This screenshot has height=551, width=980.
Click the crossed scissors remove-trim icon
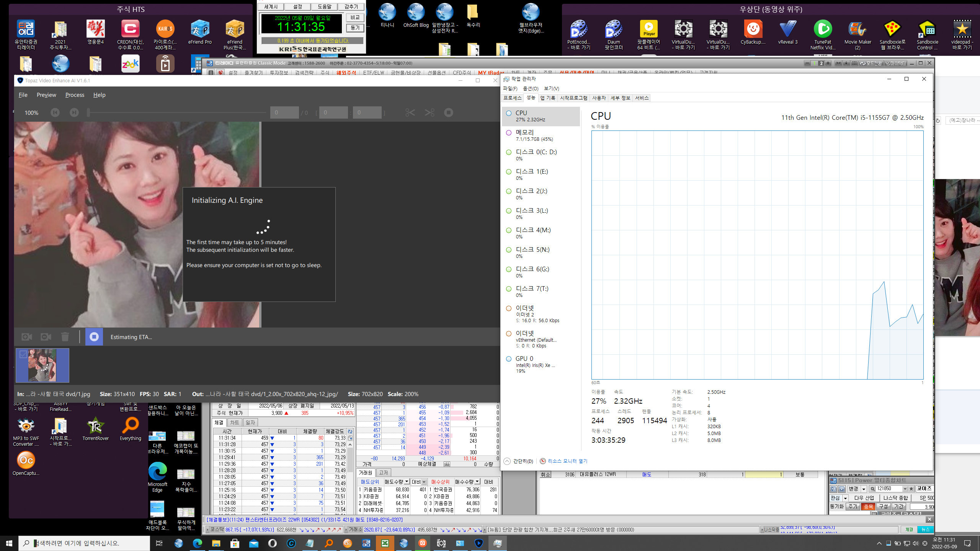coord(430,112)
